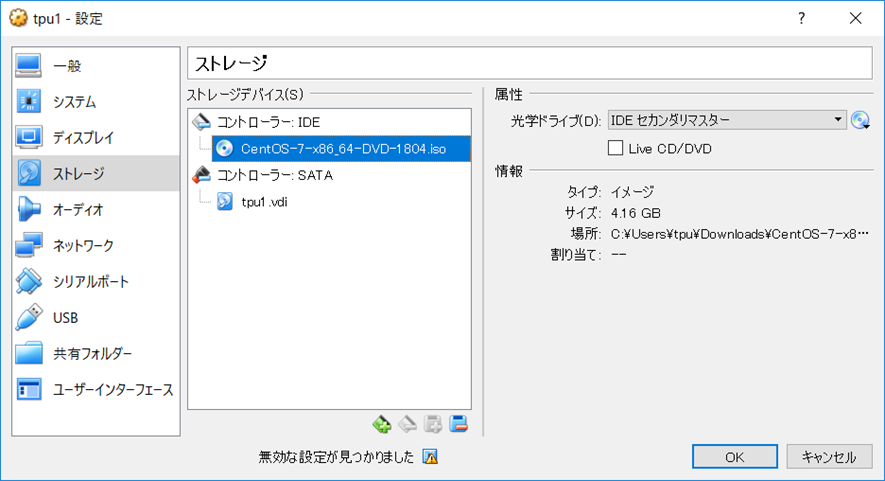Click the CentOS ISO disc icon
Viewport: 885px width, 481px height.
(225, 149)
